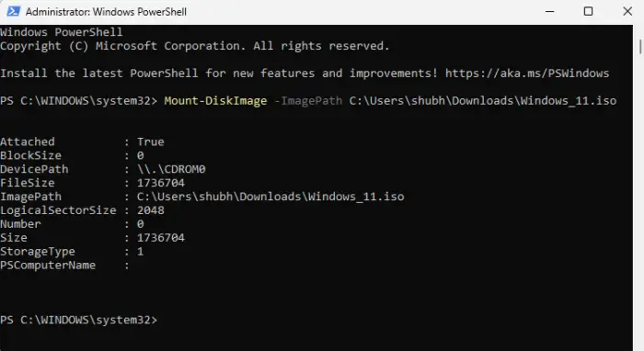
Task: Maximize the PowerShell window
Action: click(588, 11)
